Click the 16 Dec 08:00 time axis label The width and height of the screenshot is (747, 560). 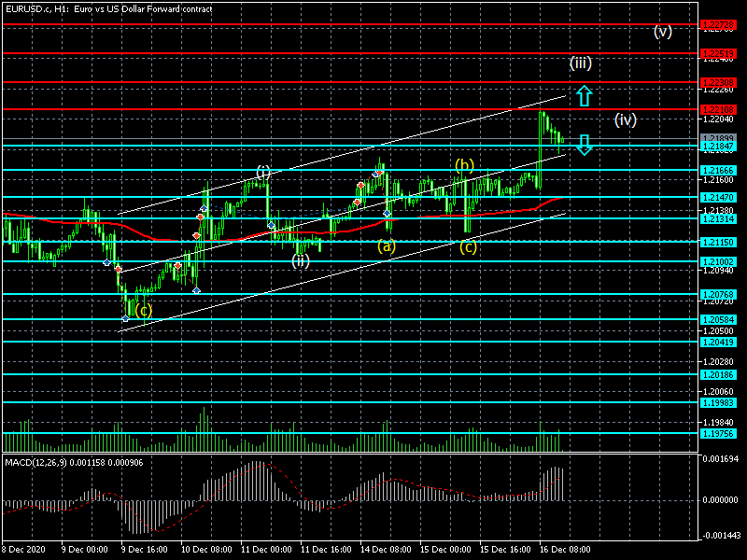565,549
